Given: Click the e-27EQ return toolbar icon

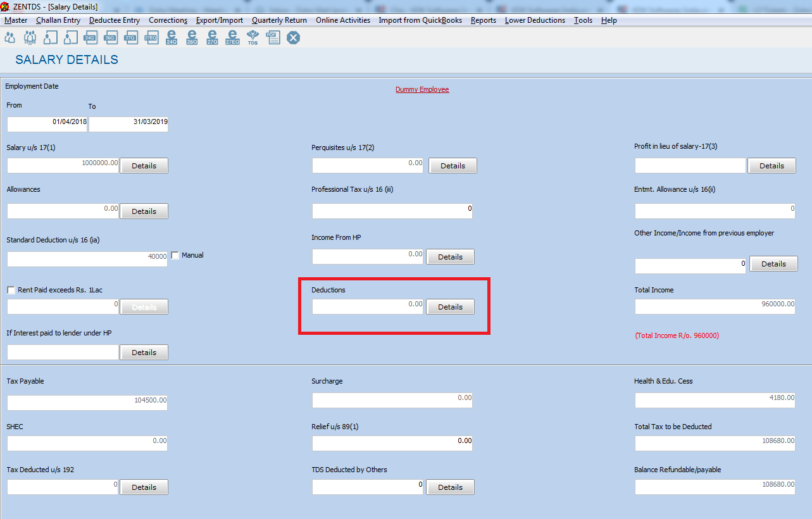Looking at the screenshot, I should click(232, 38).
